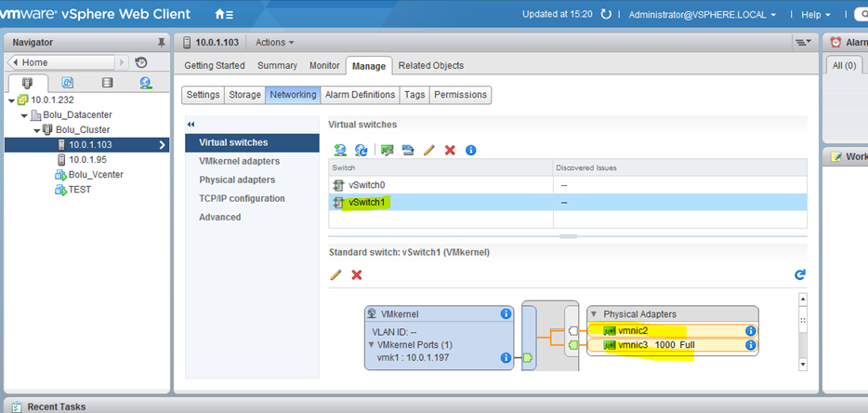
Task: Click red X under Standard switch vSwitch1
Action: click(x=357, y=274)
